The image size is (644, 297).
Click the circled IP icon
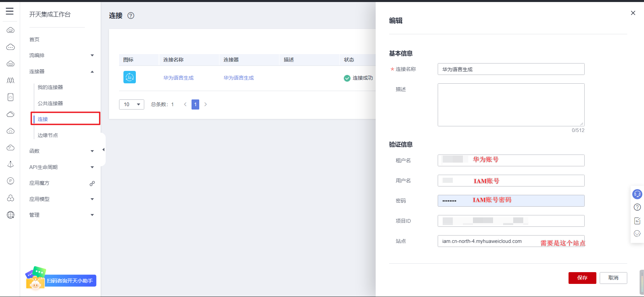pyautogui.click(x=10, y=181)
